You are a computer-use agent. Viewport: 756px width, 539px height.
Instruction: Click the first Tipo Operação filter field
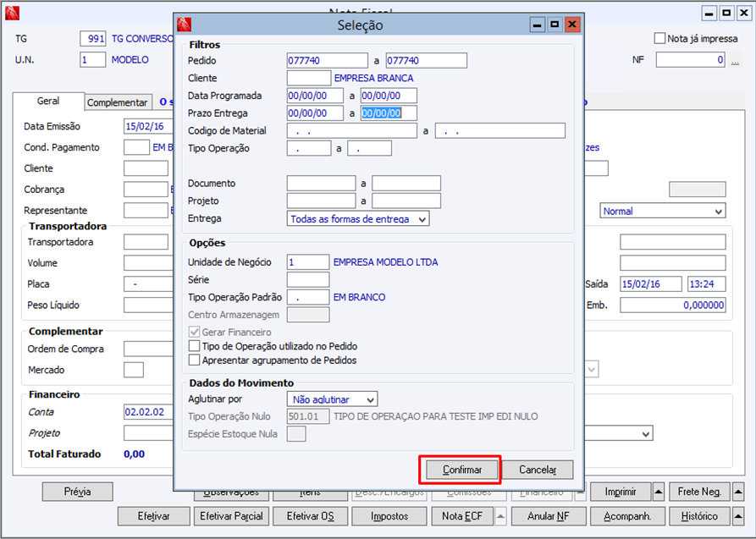click(308, 148)
